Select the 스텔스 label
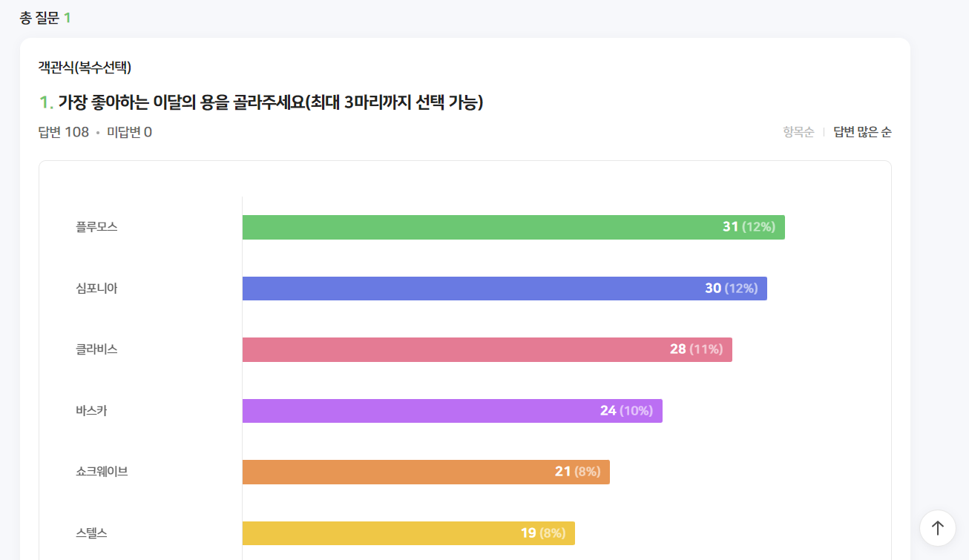The image size is (969, 560). (91, 533)
